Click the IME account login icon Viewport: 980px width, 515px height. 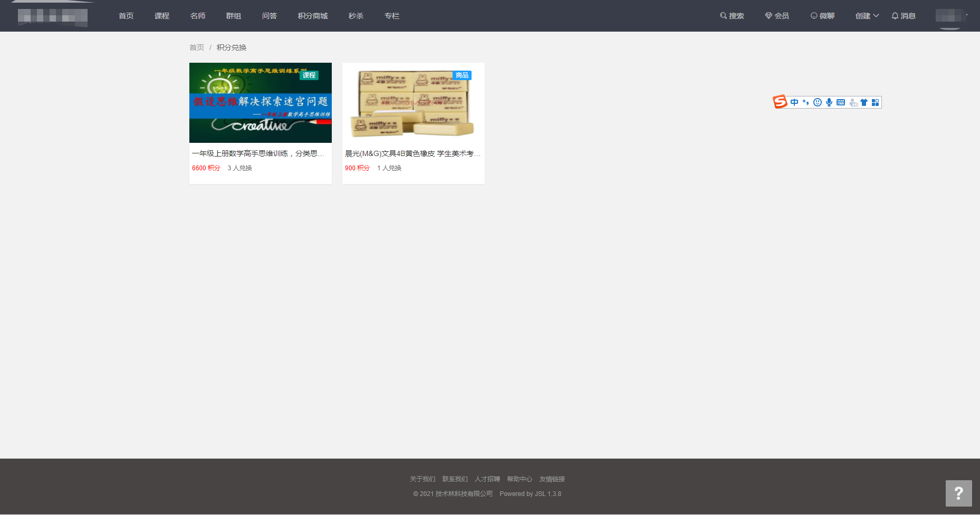tap(853, 102)
